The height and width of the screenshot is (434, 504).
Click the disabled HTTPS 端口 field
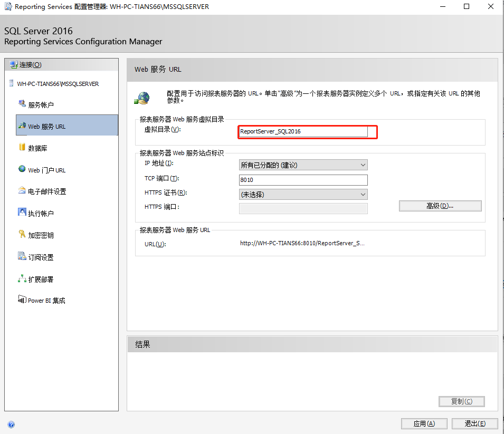[303, 208]
